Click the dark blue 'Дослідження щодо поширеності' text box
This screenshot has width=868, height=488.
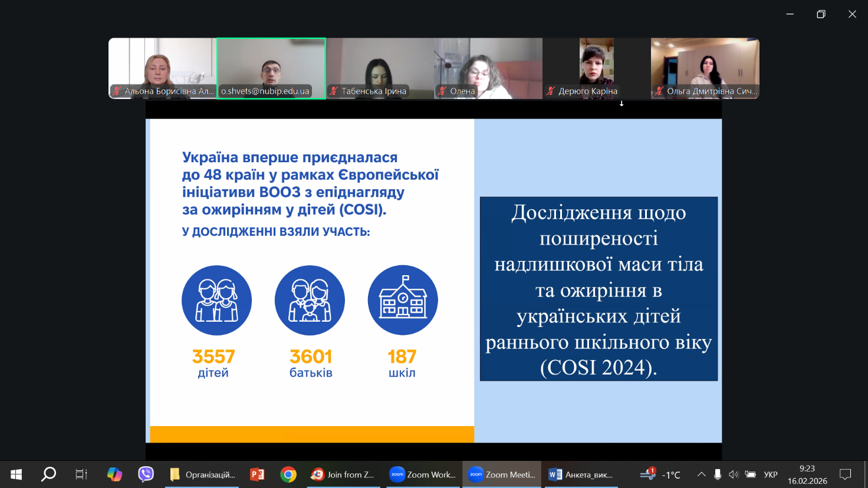click(599, 289)
